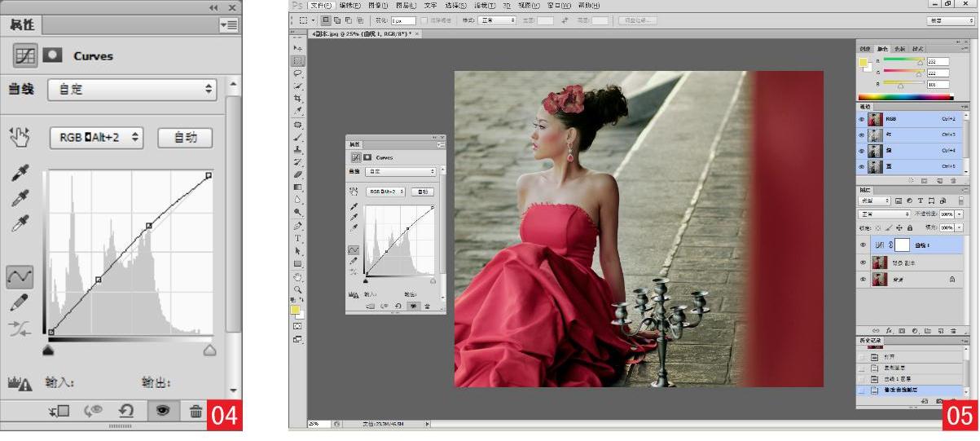The height and width of the screenshot is (441, 980).
Task: Toggle visibility of the 红 channel
Action: pos(862,135)
